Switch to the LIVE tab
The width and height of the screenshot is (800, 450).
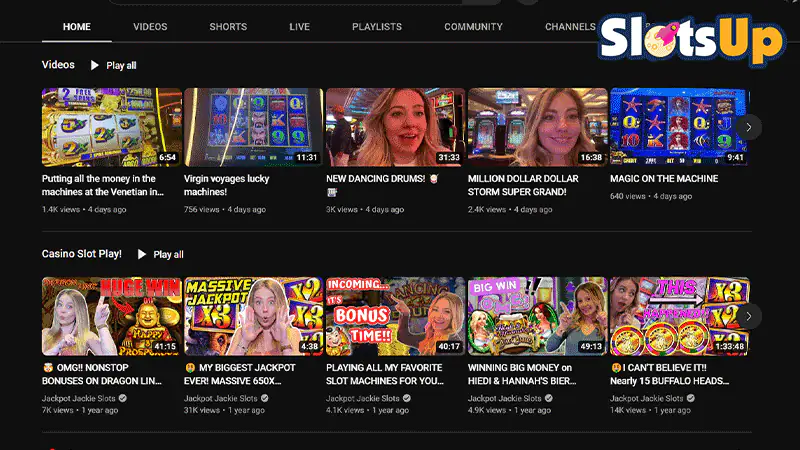299,27
